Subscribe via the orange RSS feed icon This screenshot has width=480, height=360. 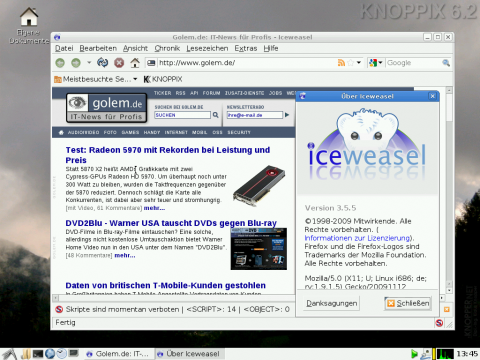tap(341, 63)
